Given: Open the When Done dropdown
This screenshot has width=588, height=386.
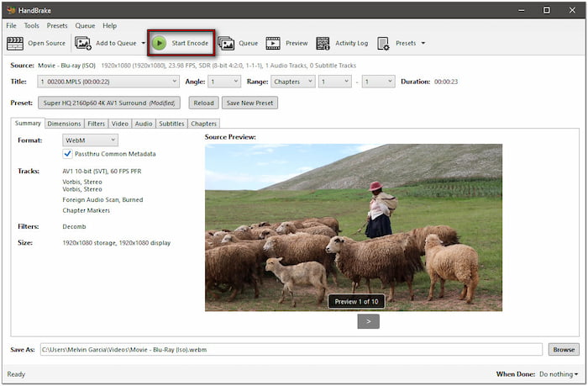Looking at the screenshot, I should (559, 374).
